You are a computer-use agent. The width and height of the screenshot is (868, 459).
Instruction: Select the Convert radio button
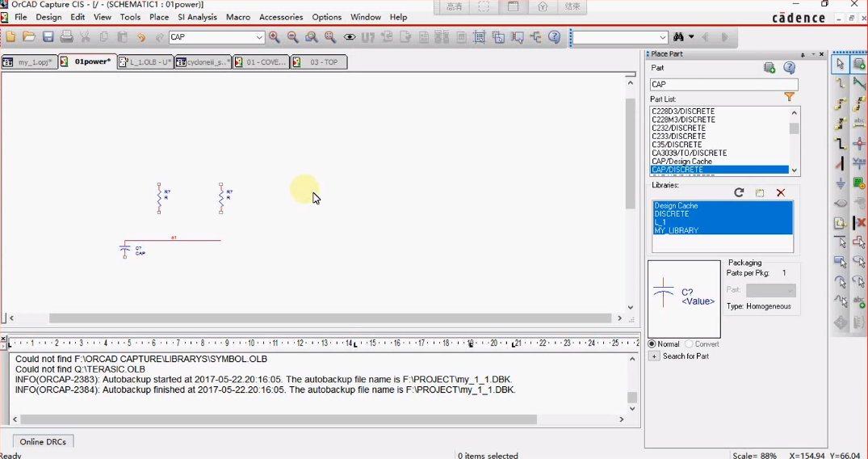click(x=689, y=344)
